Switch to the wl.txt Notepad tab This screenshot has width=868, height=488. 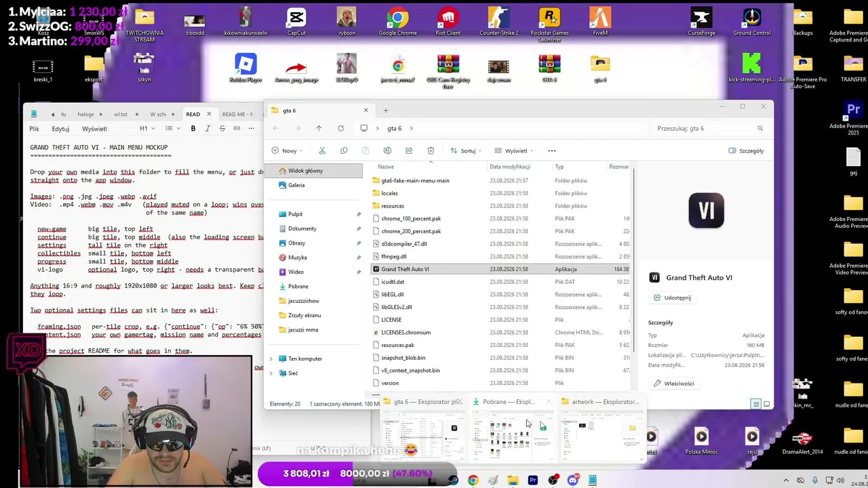pos(120,114)
